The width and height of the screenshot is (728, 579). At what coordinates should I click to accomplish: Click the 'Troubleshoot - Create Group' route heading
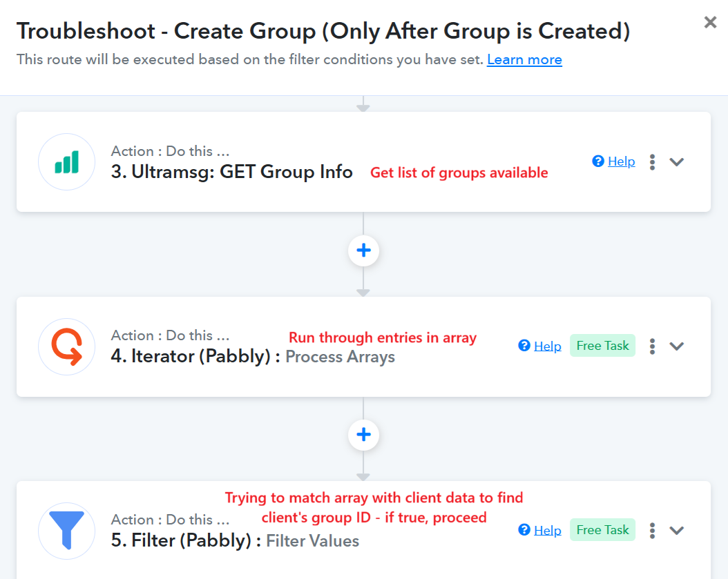click(x=323, y=32)
